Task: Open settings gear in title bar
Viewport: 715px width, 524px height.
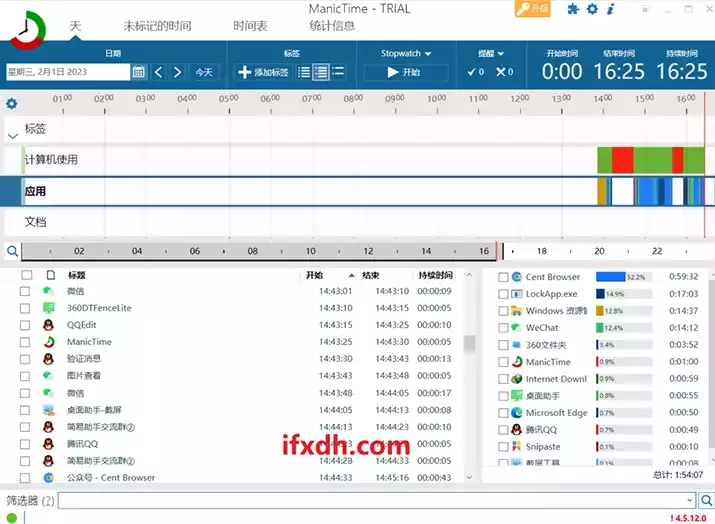Action: (x=592, y=9)
